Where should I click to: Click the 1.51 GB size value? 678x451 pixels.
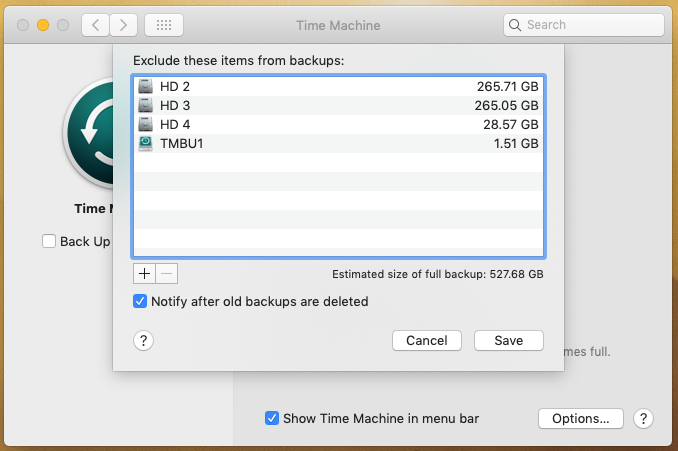tap(516, 144)
